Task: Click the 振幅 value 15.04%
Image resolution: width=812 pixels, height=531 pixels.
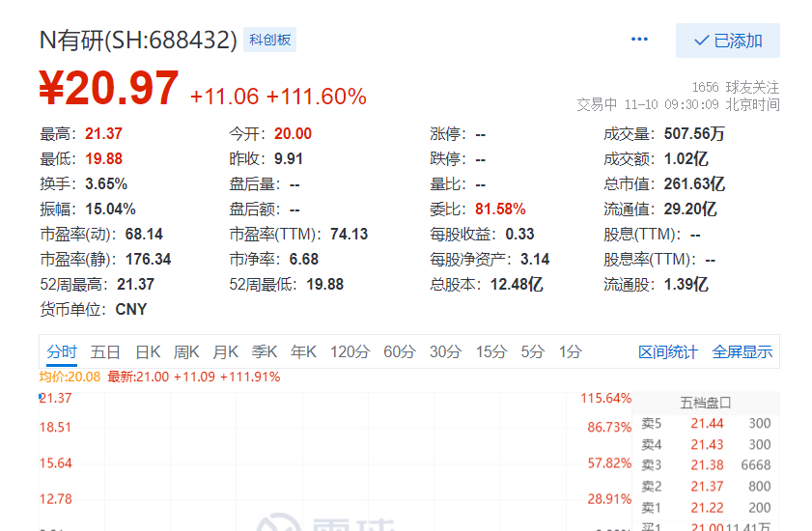Action: [110, 209]
